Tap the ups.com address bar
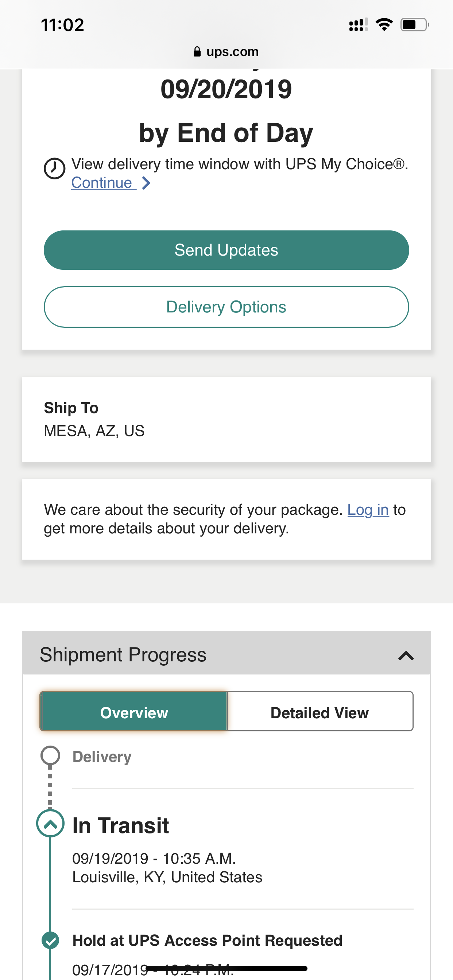This screenshot has width=453, height=980. tap(226, 51)
